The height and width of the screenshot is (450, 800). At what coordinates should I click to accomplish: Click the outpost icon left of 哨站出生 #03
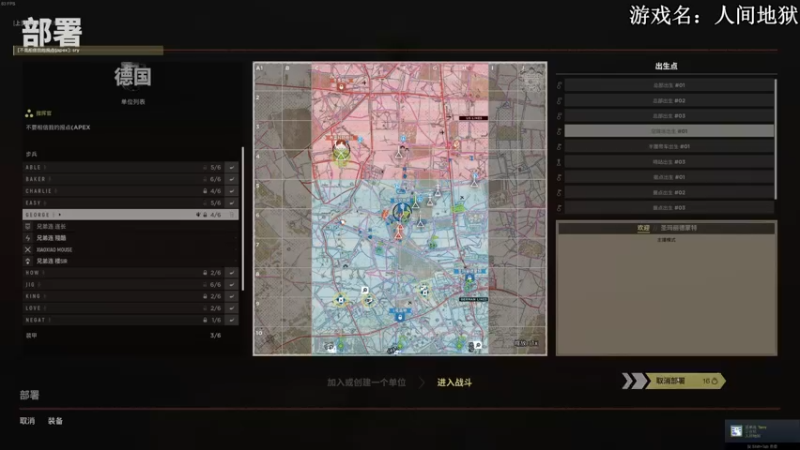559,162
